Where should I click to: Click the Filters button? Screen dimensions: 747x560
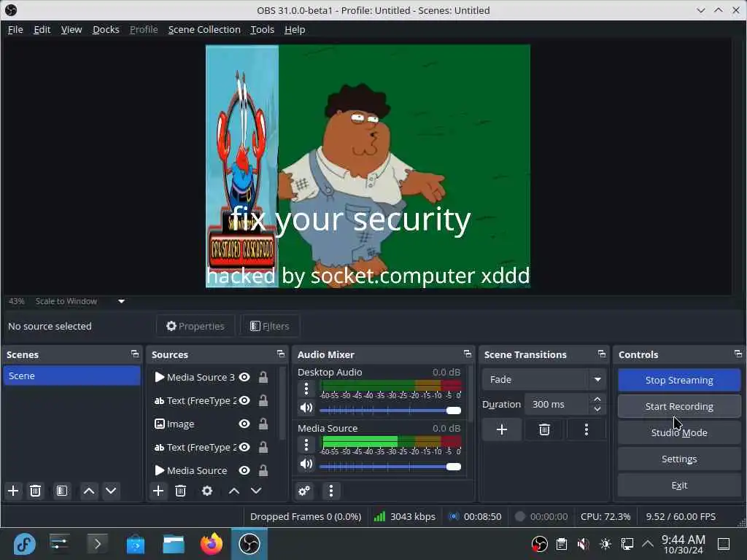click(270, 326)
